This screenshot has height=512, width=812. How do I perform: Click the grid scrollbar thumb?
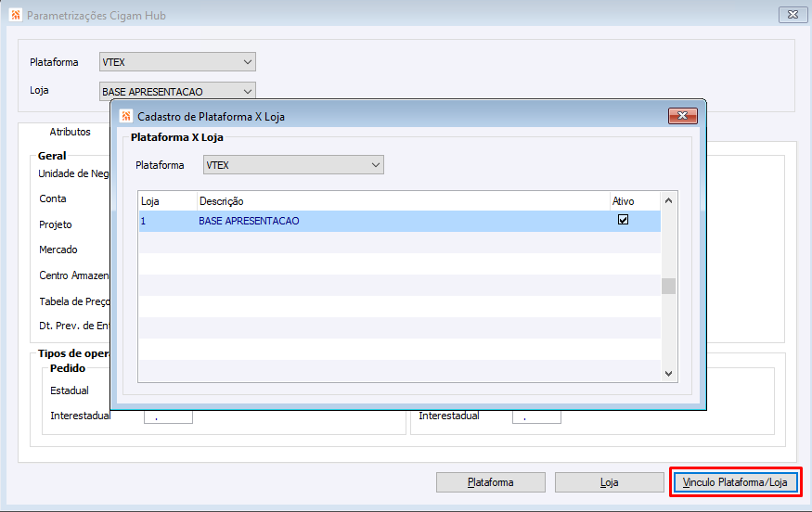coord(668,286)
